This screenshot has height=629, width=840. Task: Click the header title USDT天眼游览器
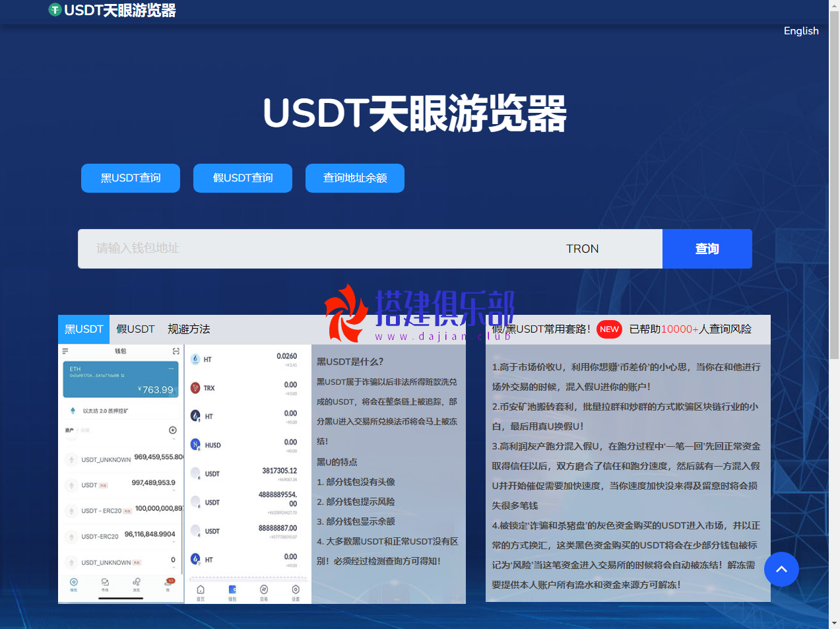click(x=120, y=11)
